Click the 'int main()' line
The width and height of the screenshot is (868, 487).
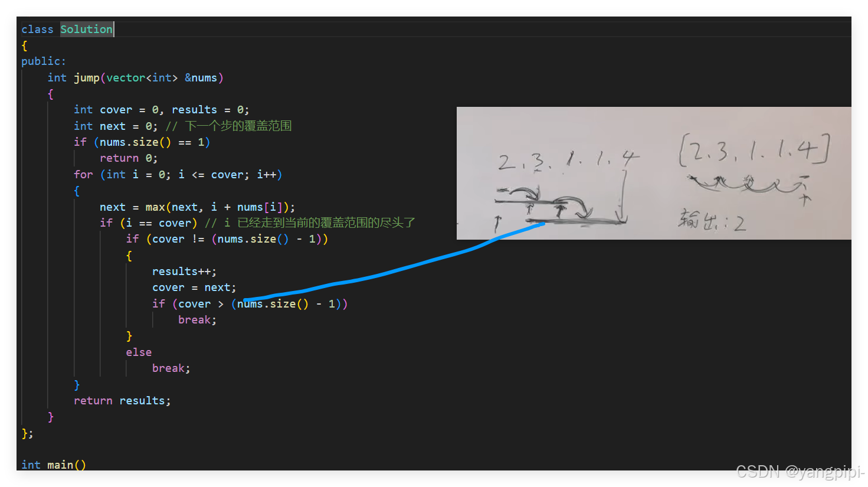pos(54,465)
